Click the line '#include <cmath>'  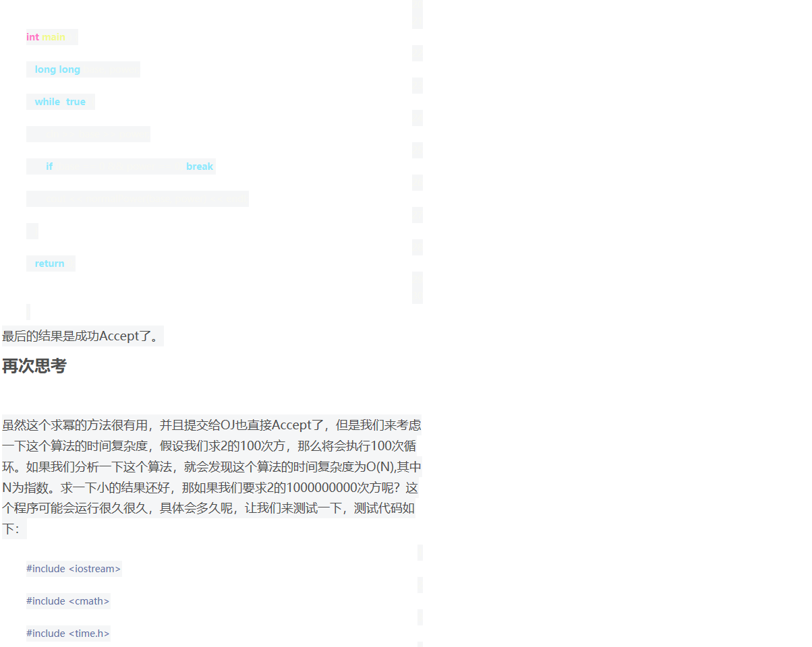68,601
